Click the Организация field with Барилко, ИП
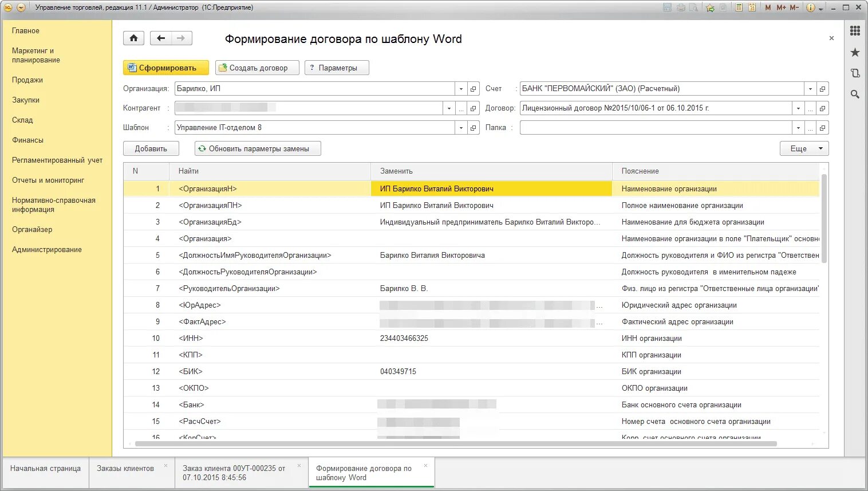The width and height of the screenshot is (868, 491). (315, 89)
